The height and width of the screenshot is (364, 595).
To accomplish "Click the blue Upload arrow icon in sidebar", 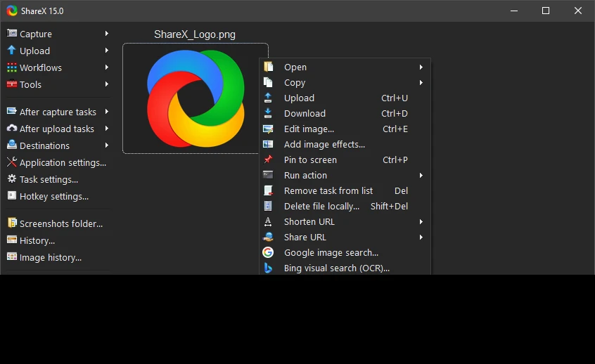I will (12, 50).
